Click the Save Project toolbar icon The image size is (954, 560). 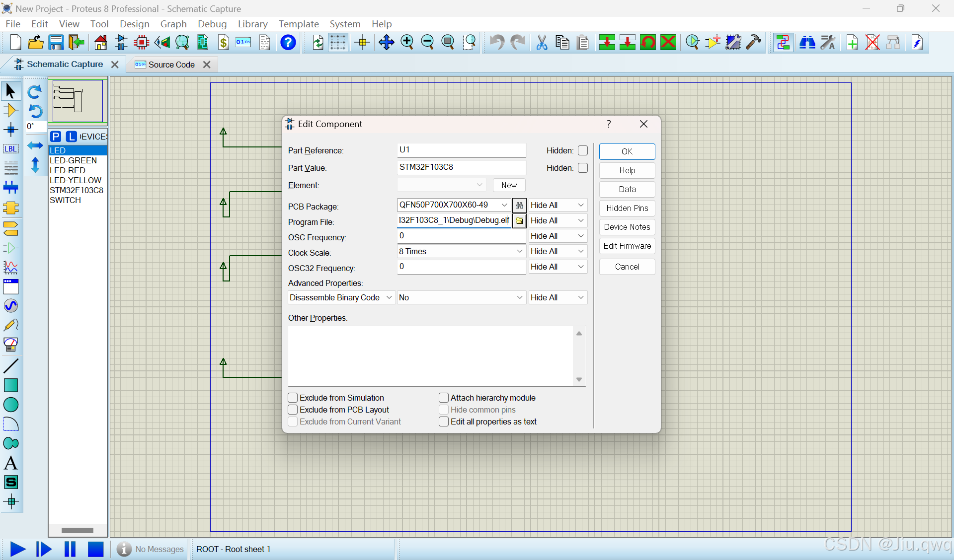pyautogui.click(x=56, y=43)
